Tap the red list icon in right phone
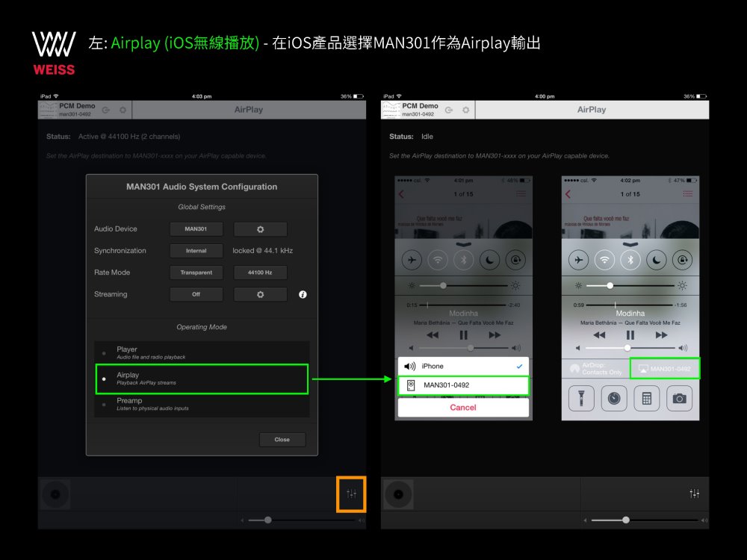The image size is (747, 560). point(687,194)
